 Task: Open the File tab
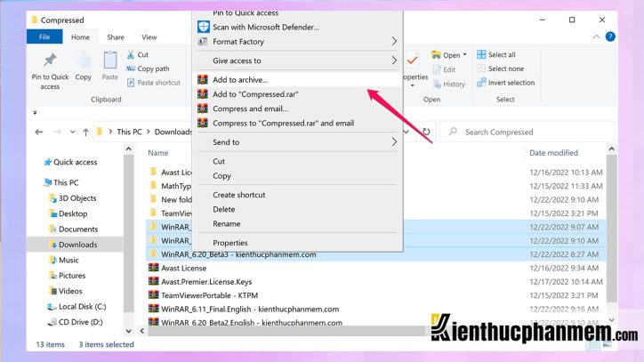pos(44,36)
